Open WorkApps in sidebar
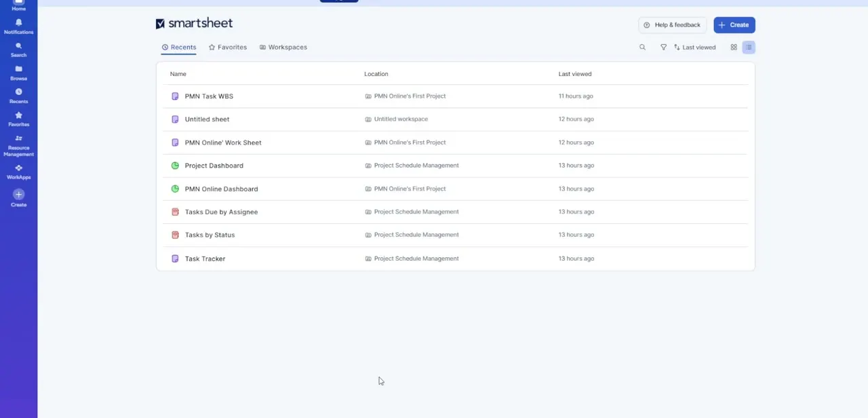 pyautogui.click(x=18, y=172)
